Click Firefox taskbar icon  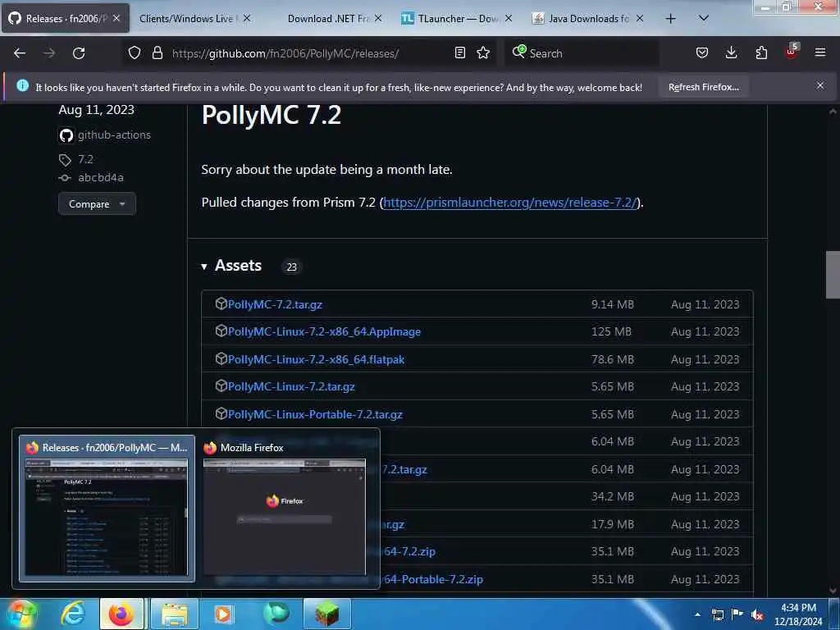(121, 614)
